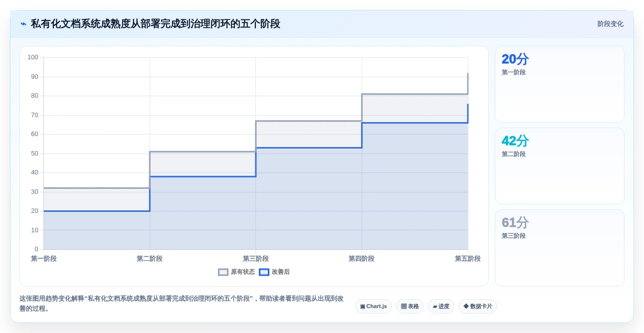This screenshot has height=333, width=644.
Task: Click the 原有状态 legend text
Action: pos(242,272)
